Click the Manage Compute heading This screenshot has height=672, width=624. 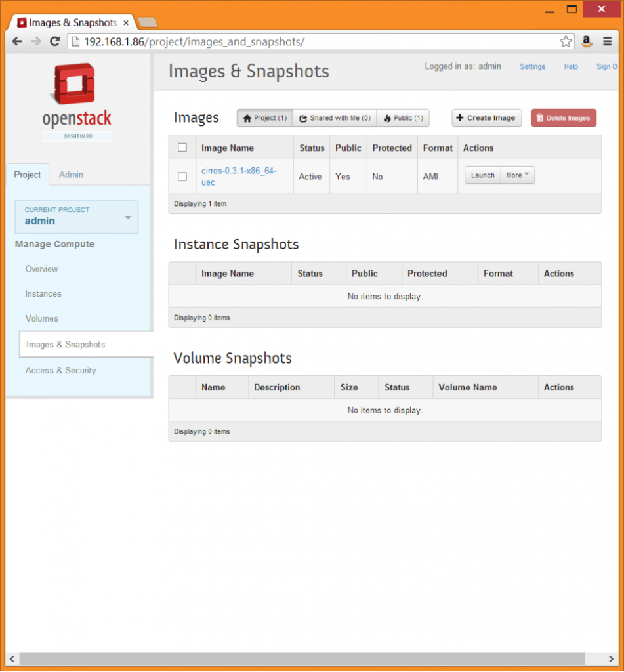(54, 244)
